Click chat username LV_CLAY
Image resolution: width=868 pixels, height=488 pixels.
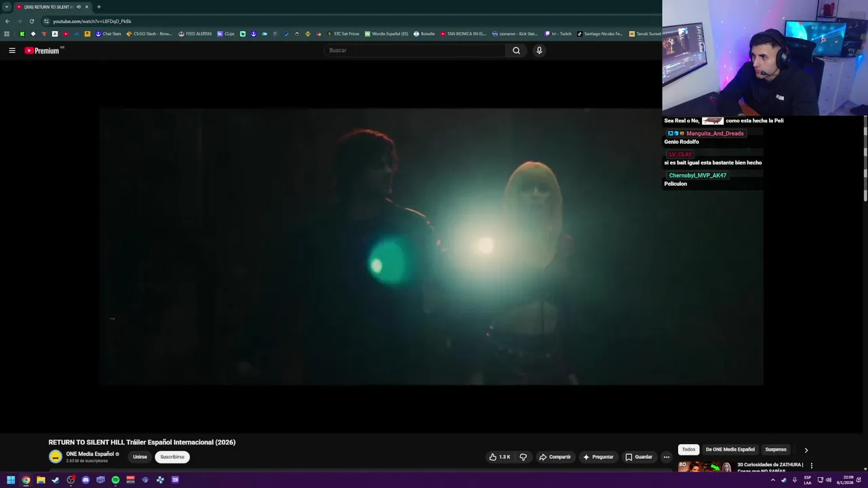[x=680, y=155]
